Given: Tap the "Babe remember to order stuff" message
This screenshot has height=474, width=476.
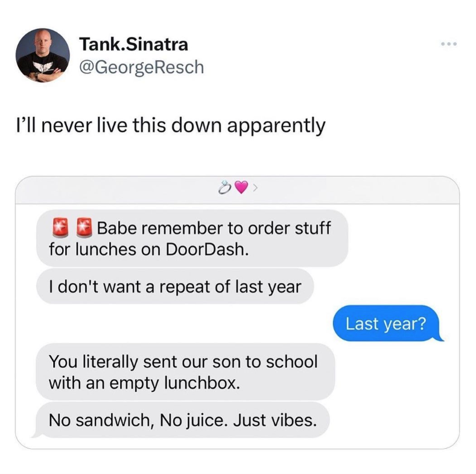Looking at the screenshot, I should 192,239.
